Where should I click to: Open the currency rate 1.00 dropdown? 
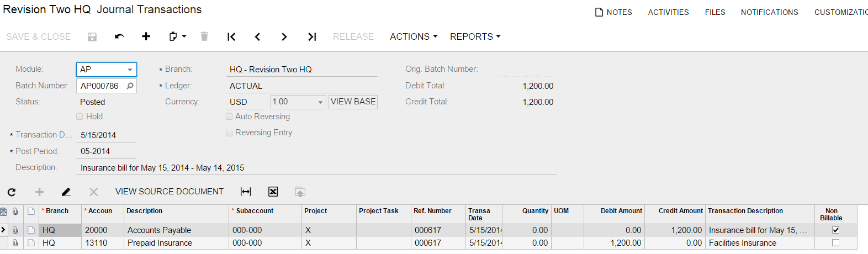click(320, 102)
